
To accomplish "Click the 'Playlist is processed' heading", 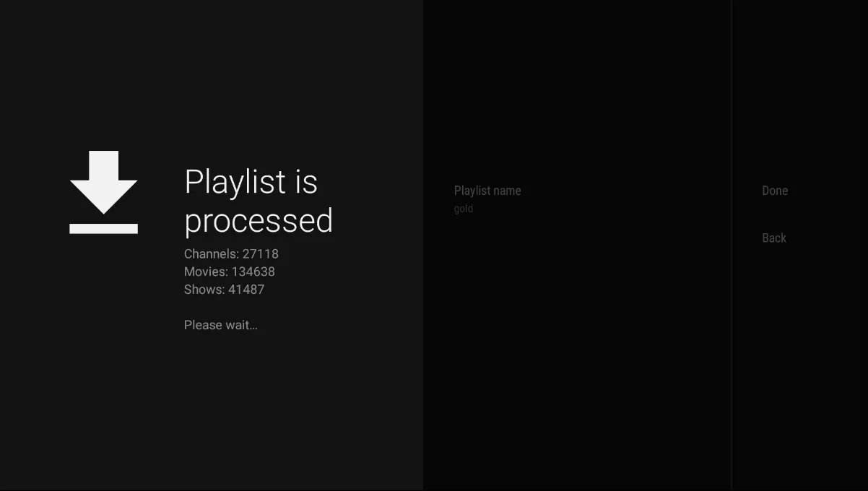I will pyautogui.click(x=259, y=201).
